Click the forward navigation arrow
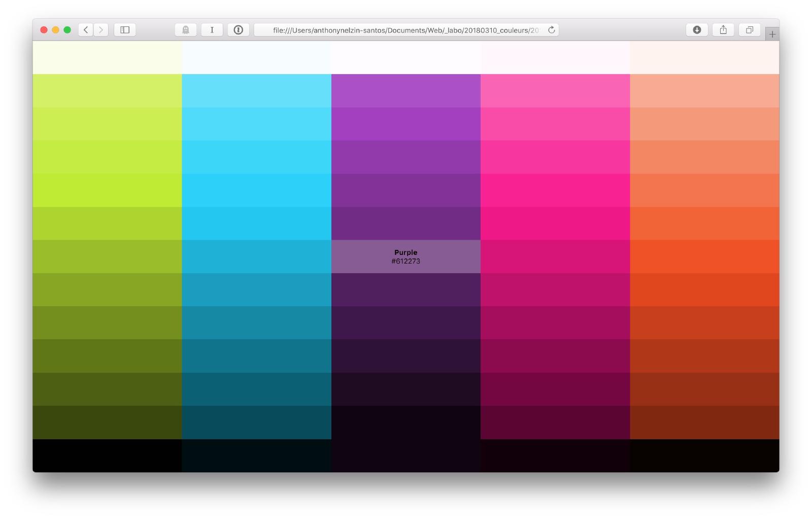 [101, 30]
